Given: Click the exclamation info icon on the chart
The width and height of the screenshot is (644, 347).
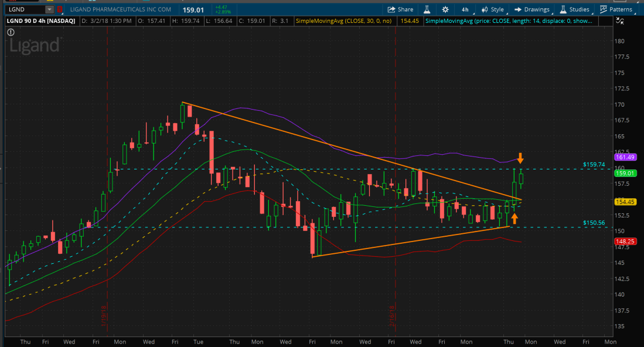Looking at the screenshot, I should pyautogui.click(x=11, y=33).
